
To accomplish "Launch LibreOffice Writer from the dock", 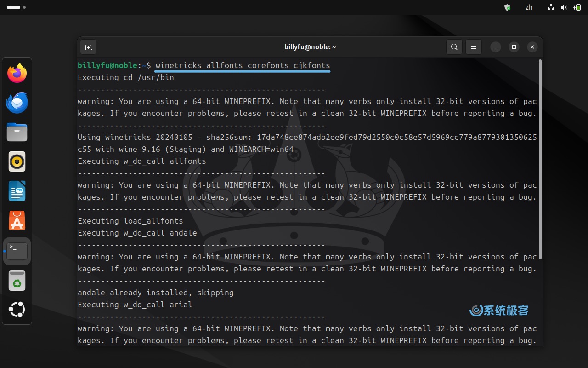I will click(x=17, y=191).
